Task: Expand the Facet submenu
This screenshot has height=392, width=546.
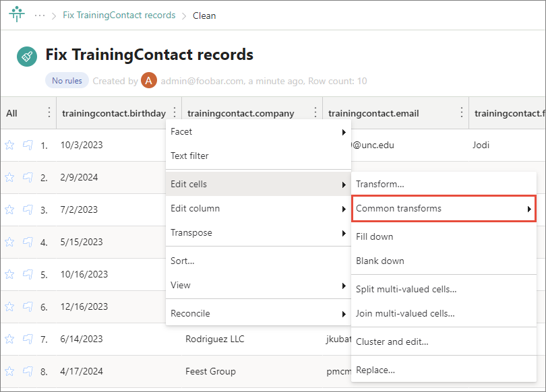Action: coord(258,132)
